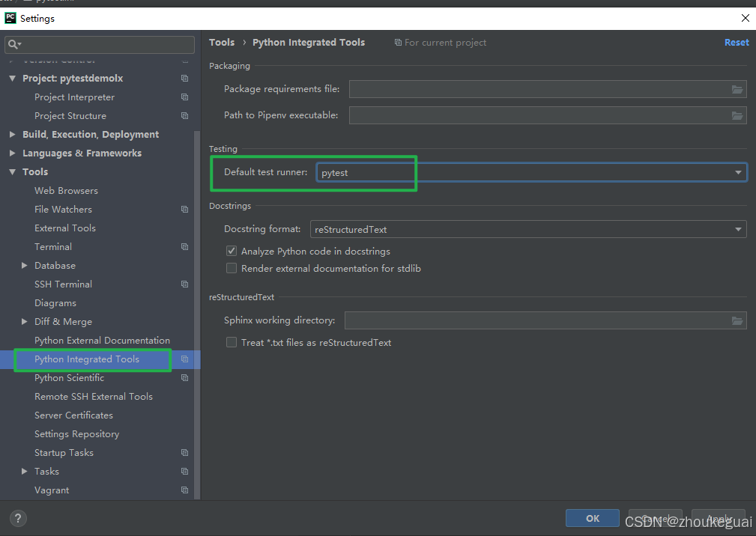756x536 pixels.
Task: Click the OK button
Action: pyautogui.click(x=593, y=518)
